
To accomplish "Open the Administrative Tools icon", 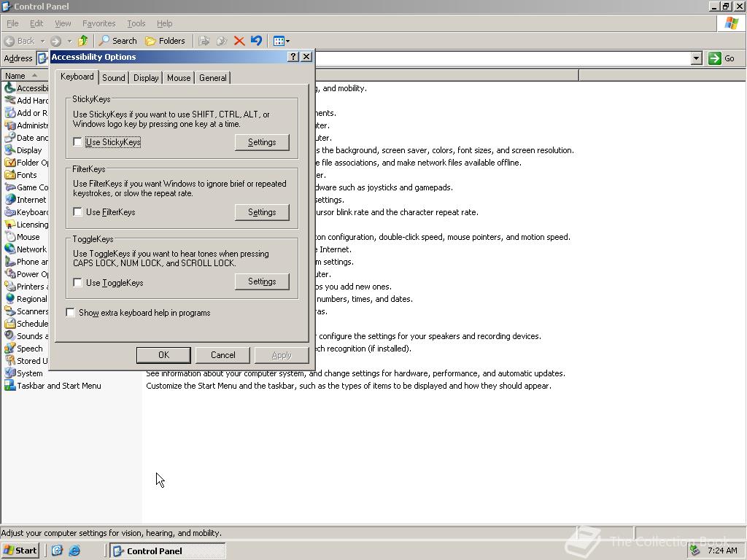I will [9, 125].
